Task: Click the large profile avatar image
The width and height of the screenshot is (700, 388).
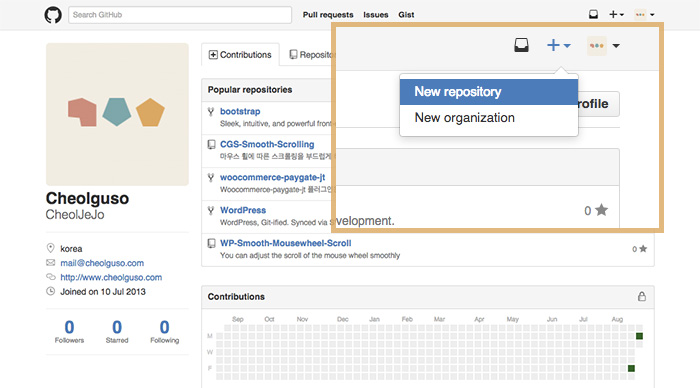Action: click(117, 114)
